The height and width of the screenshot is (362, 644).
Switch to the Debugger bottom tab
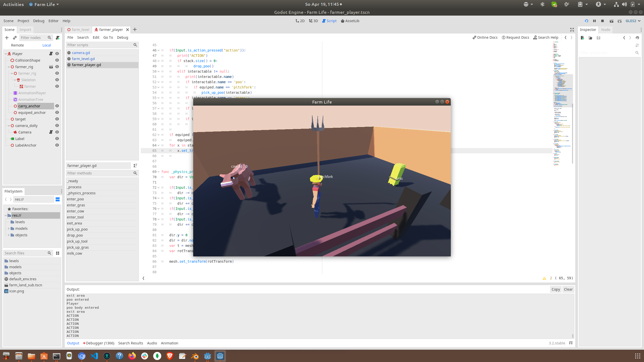pos(99,343)
